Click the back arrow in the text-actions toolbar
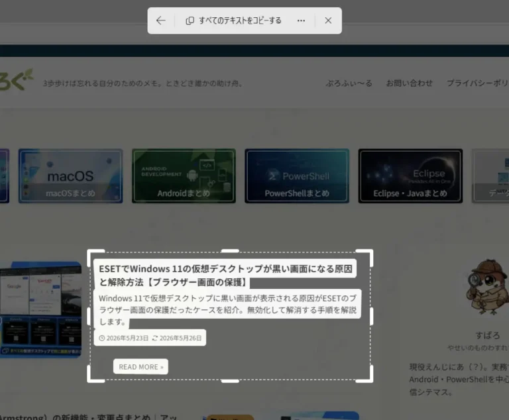This screenshot has height=420, width=509. [160, 21]
